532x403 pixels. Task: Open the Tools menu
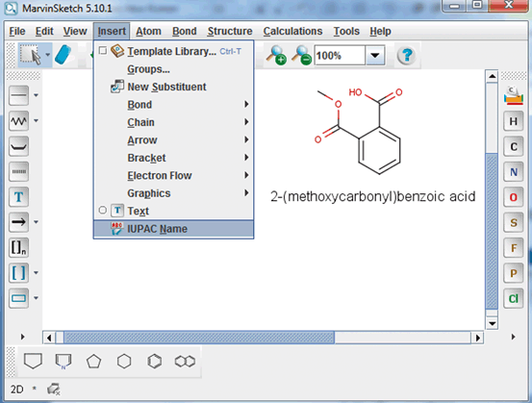click(346, 31)
